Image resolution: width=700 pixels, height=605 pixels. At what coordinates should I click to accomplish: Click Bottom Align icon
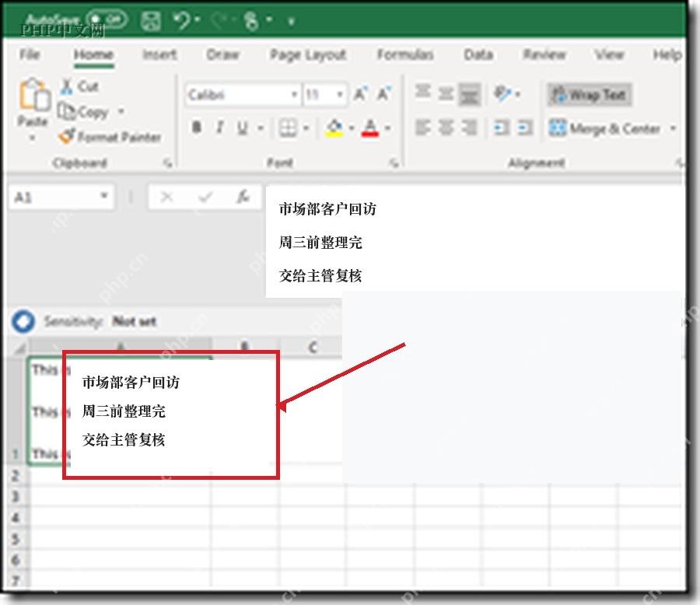469,95
